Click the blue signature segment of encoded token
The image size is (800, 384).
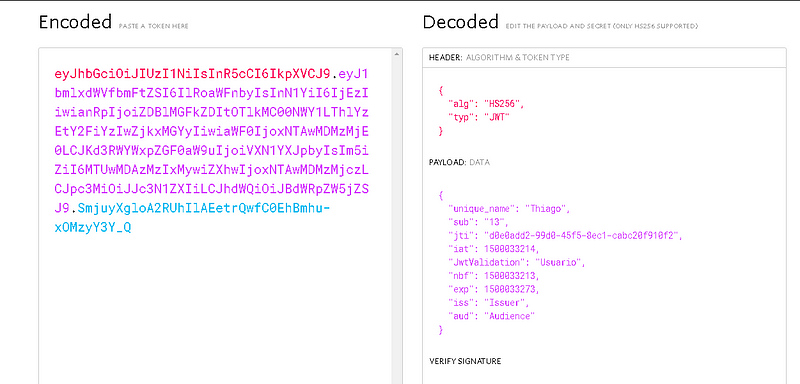tap(192, 218)
